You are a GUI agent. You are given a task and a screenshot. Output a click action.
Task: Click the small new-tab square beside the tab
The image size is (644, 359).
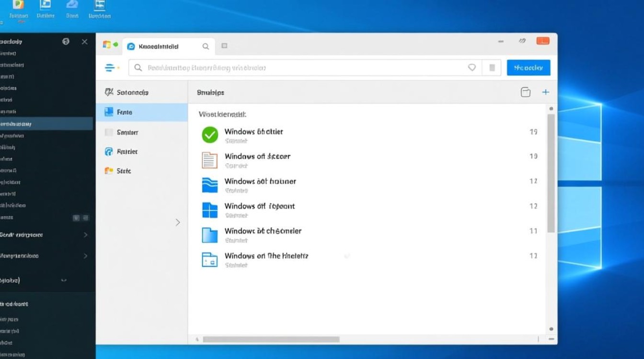tap(224, 46)
